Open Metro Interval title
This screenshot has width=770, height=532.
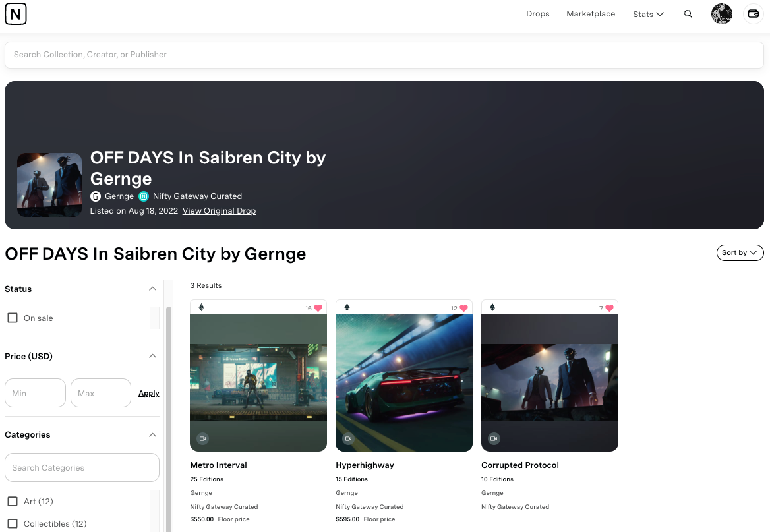click(218, 465)
